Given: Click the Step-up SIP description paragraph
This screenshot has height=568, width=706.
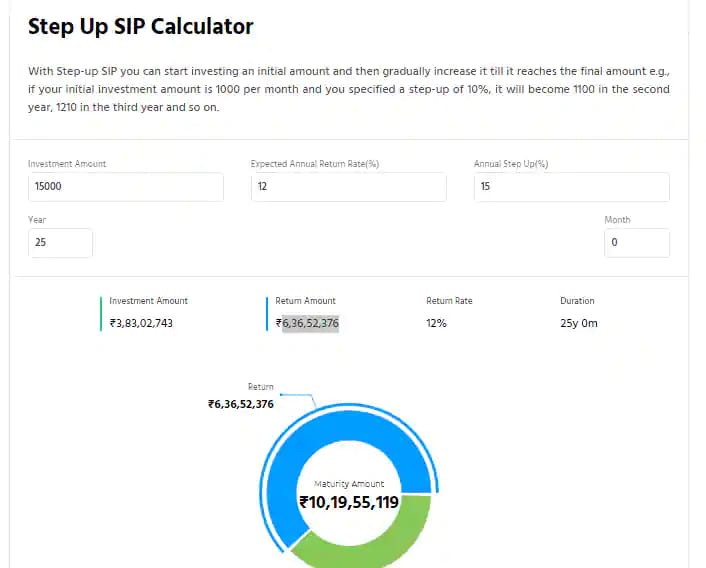Looking at the screenshot, I should click(x=348, y=89).
